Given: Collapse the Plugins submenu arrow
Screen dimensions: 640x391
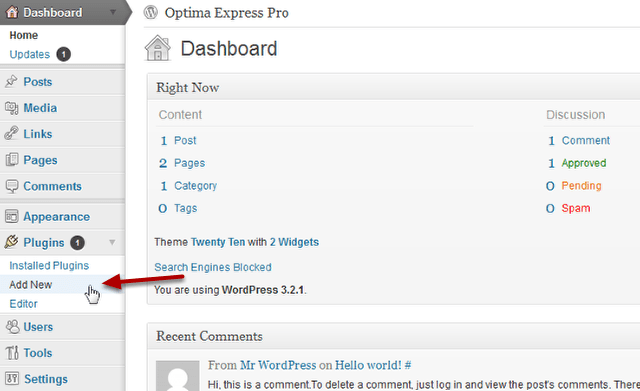Looking at the screenshot, I should pyautogui.click(x=112, y=242).
